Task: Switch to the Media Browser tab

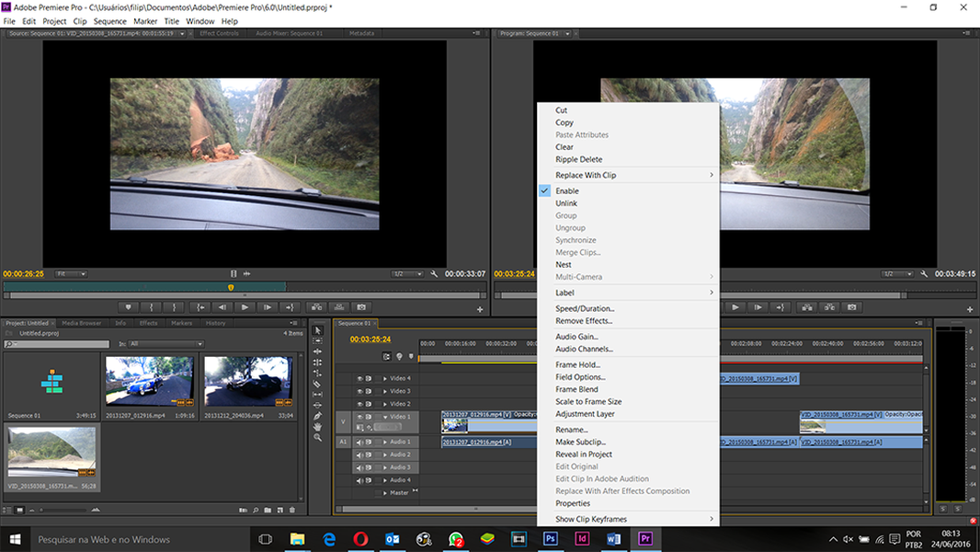Action: tap(81, 323)
